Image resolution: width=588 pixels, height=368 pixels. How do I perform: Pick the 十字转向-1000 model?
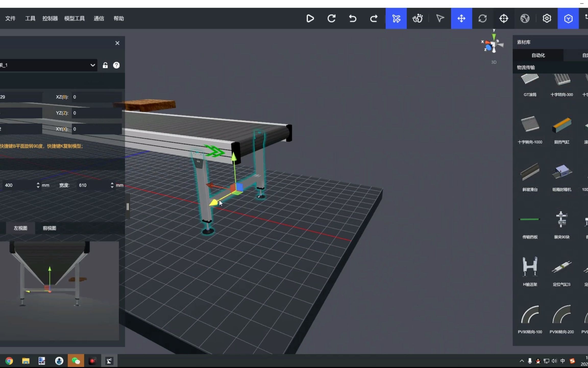(x=530, y=130)
